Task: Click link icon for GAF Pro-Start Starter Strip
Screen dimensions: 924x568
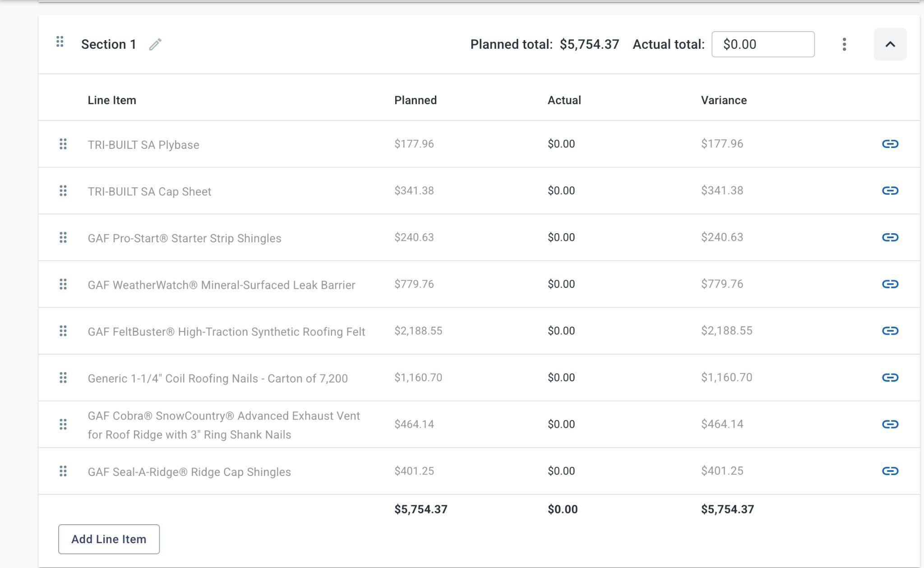Action: click(890, 237)
